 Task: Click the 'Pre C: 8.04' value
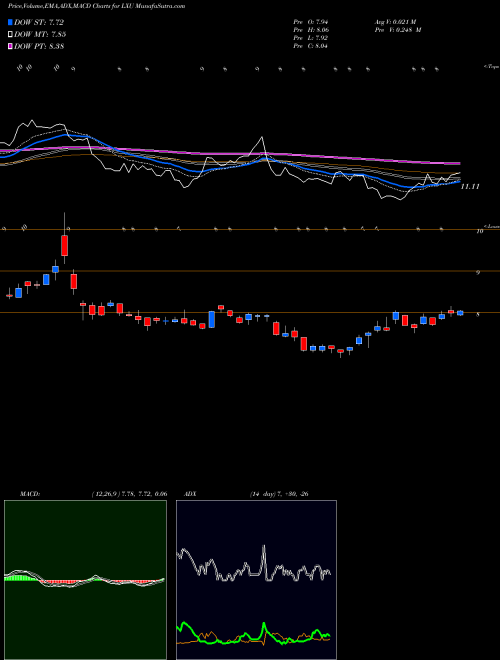(x=311, y=46)
